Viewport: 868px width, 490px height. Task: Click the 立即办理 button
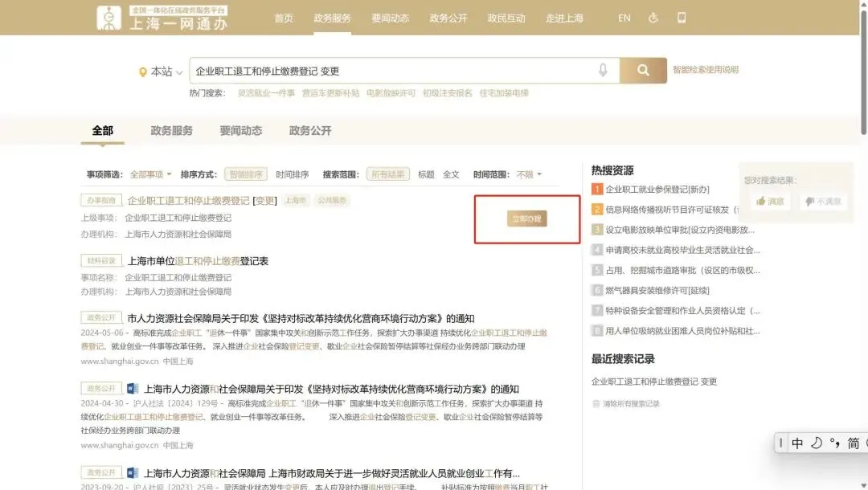(527, 218)
